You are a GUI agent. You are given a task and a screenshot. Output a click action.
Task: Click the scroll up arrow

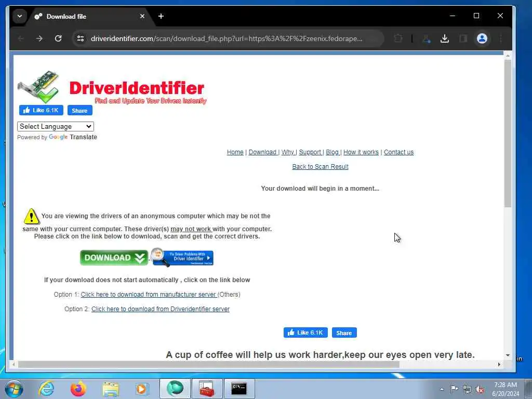point(508,56)
